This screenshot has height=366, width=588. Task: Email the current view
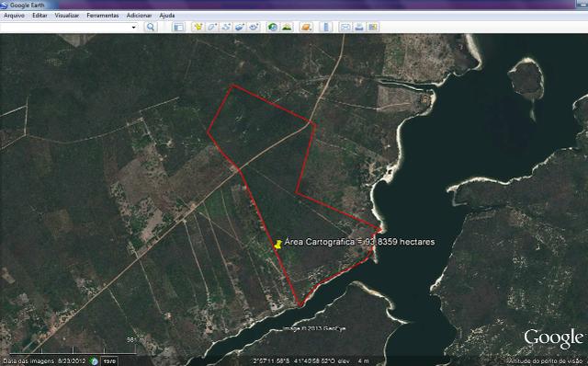[345, 27]
